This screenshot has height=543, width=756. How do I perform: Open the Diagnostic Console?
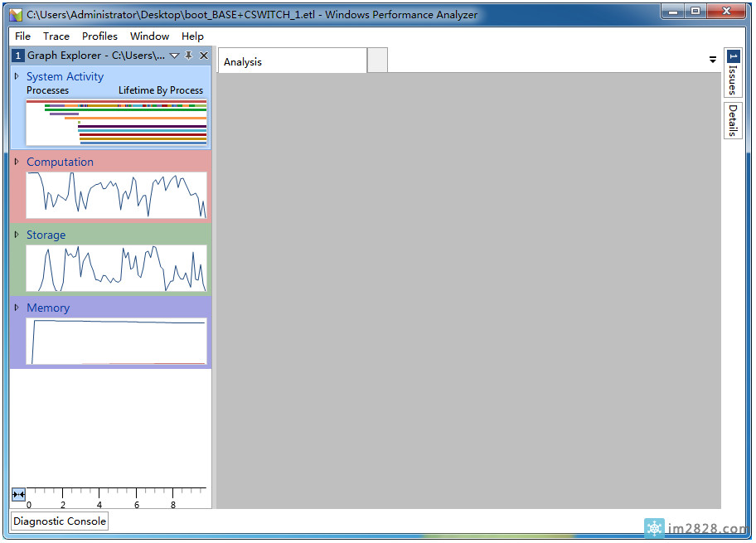pos(60,521)
